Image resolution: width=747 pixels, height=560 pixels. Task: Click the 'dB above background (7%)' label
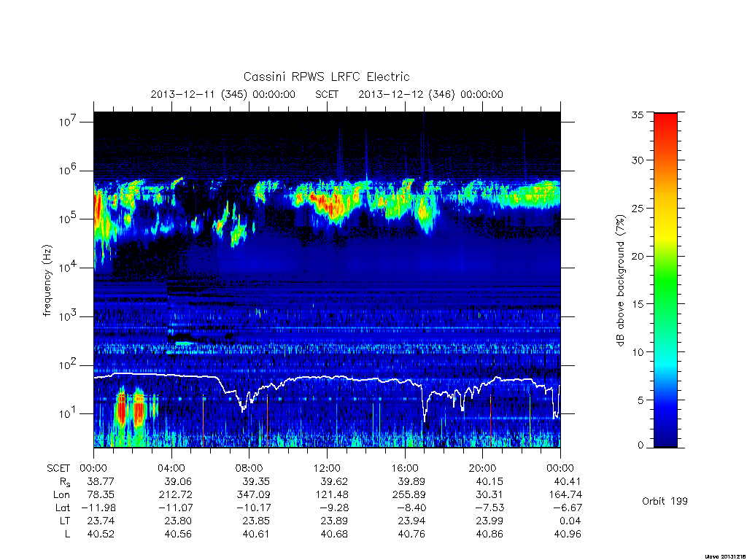[x=620, y=281]
